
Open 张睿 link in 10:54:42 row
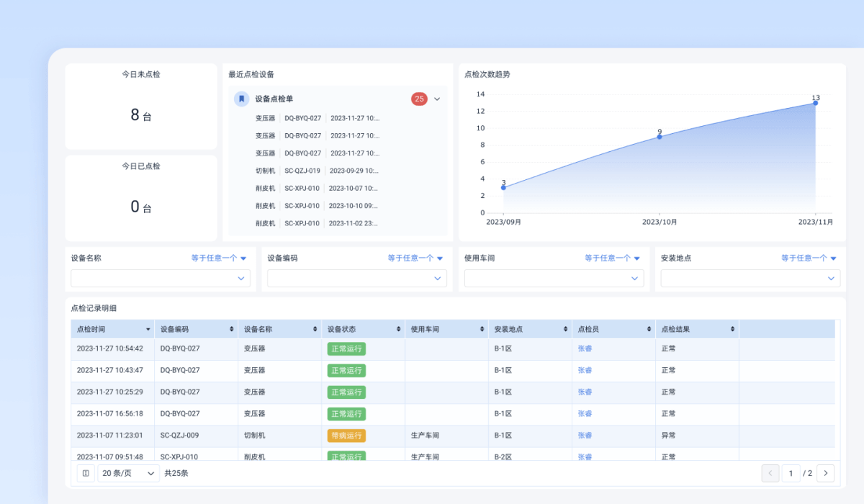(585, 348)
